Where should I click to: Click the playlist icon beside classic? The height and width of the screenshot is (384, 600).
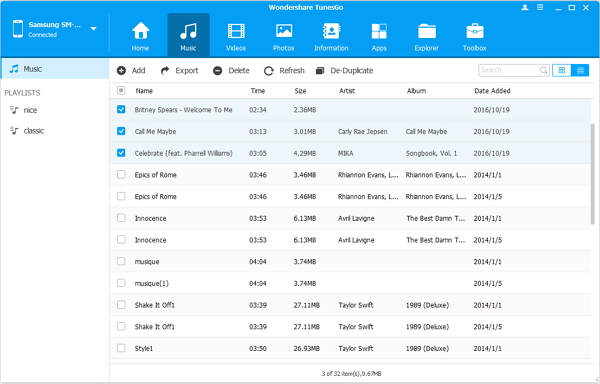pyautogui.click(x=14, y=131)
